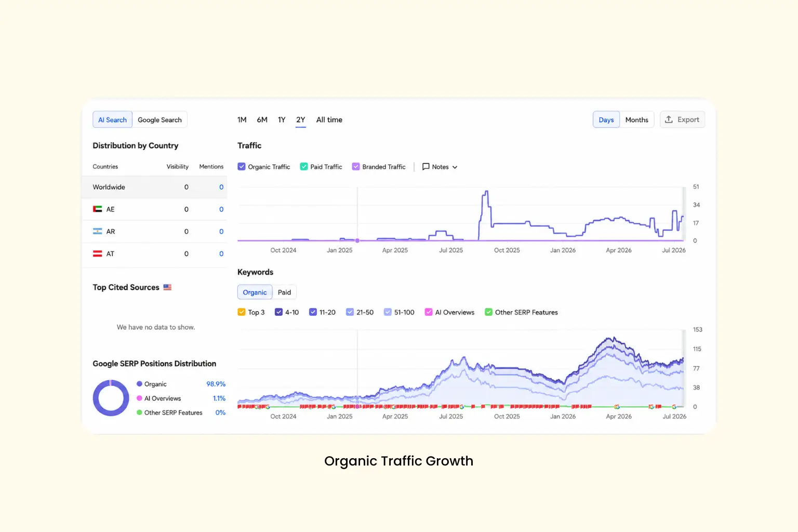Click the 1.1% AI Overviews value
The image size is (798, 532).
click(219, 398)
